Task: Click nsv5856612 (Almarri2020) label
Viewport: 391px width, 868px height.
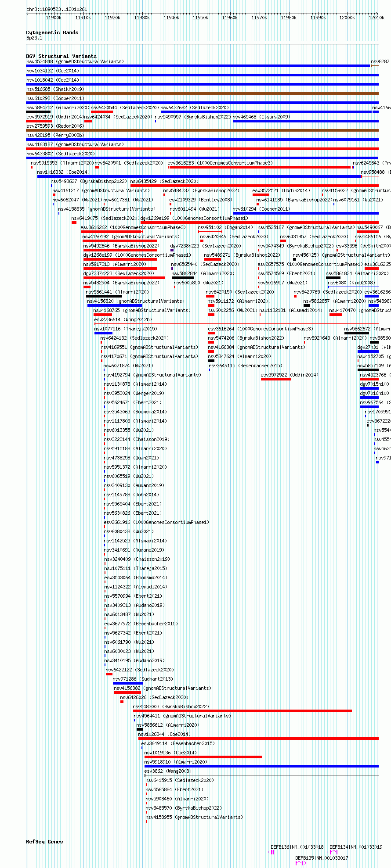Action: pyautogui.click(x=168, y=725)
